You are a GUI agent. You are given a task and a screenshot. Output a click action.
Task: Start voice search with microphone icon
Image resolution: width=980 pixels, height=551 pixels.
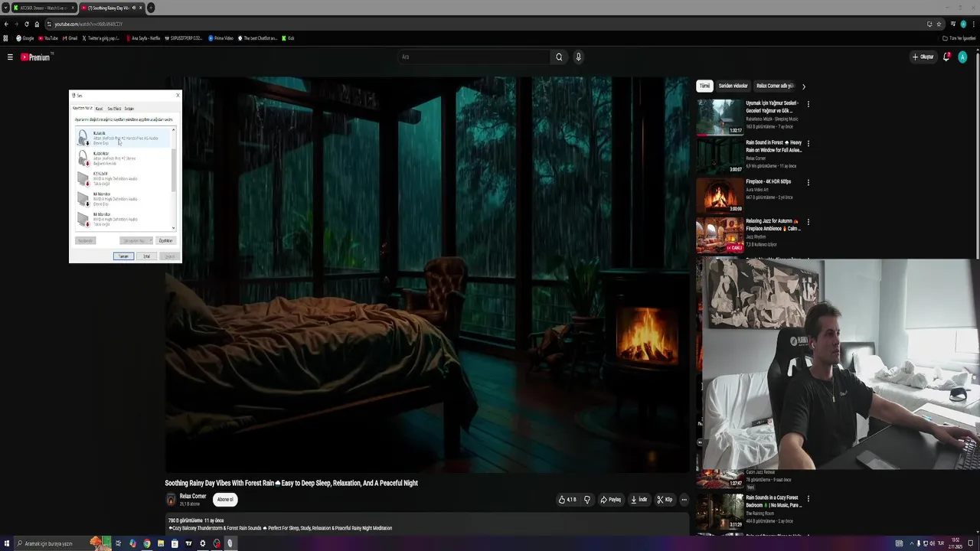[x=578, y=57]
